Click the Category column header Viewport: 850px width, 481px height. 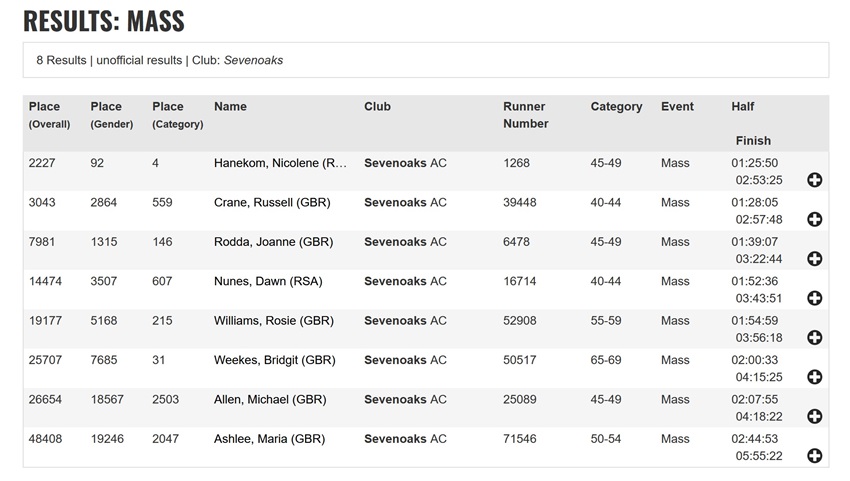[616, 107]
